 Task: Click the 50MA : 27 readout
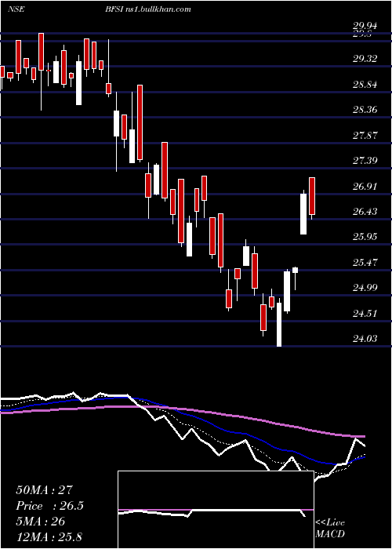tap(44, 490)
